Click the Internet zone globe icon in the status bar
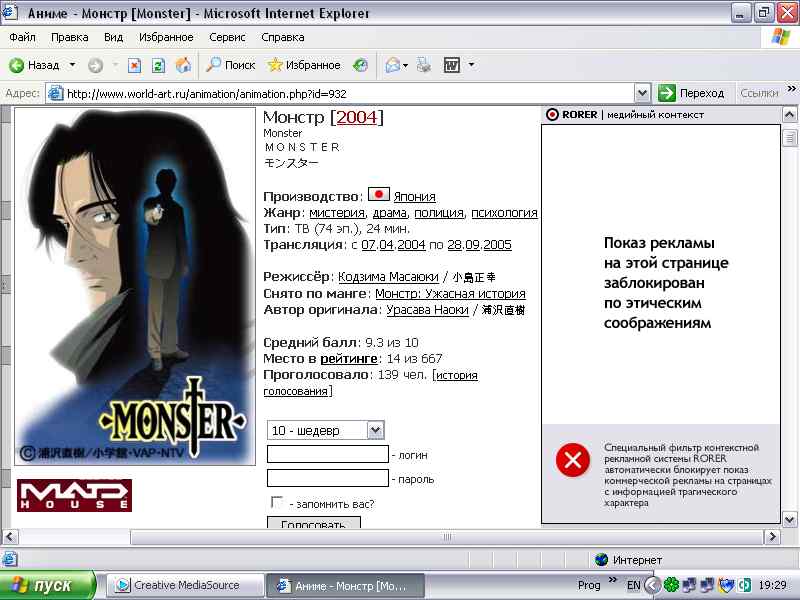 (602, 560)
